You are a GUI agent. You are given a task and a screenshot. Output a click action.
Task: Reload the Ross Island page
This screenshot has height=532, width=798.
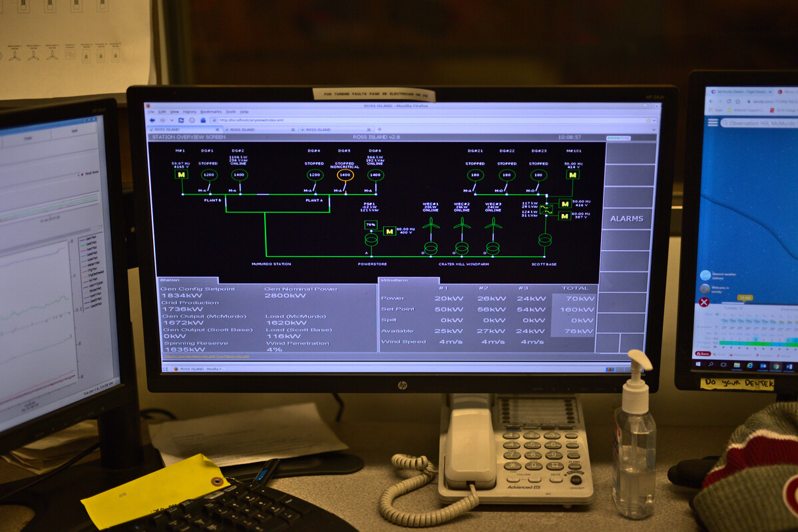click(x=180, y=120)
